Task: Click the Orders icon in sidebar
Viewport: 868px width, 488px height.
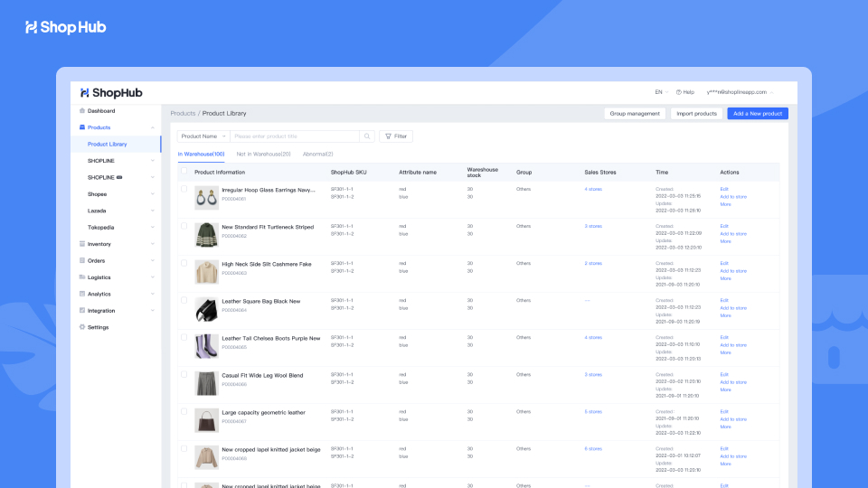Action: pos(82,260)
